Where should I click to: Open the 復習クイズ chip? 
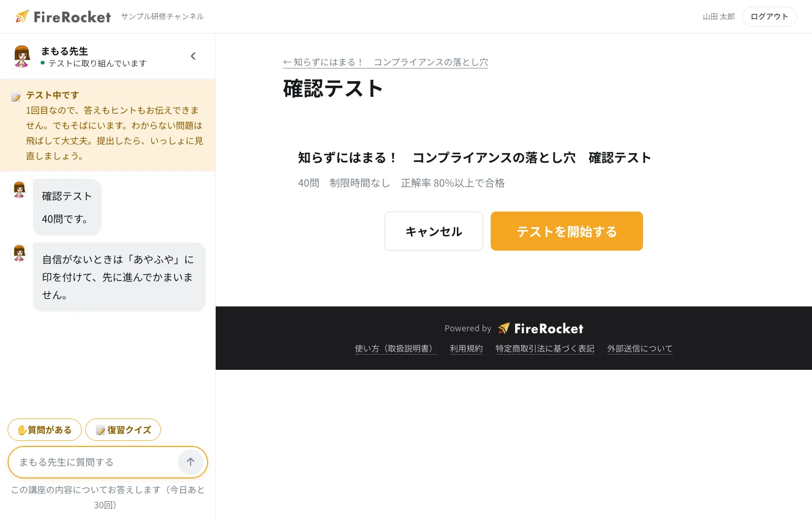123,430
